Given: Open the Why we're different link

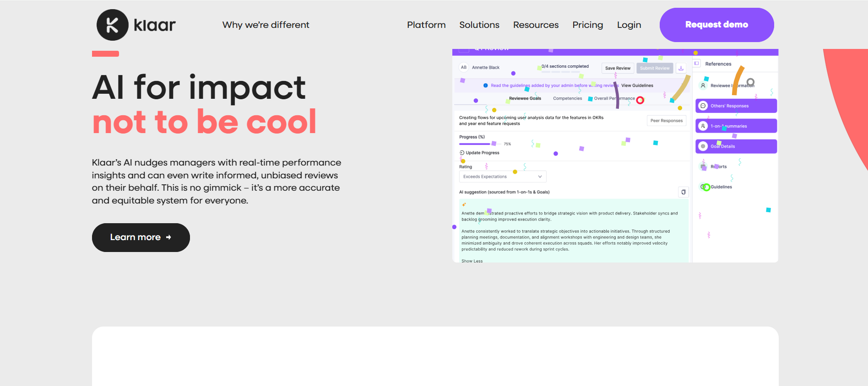Looking at the screenshot, I should (x=266, y=25).
